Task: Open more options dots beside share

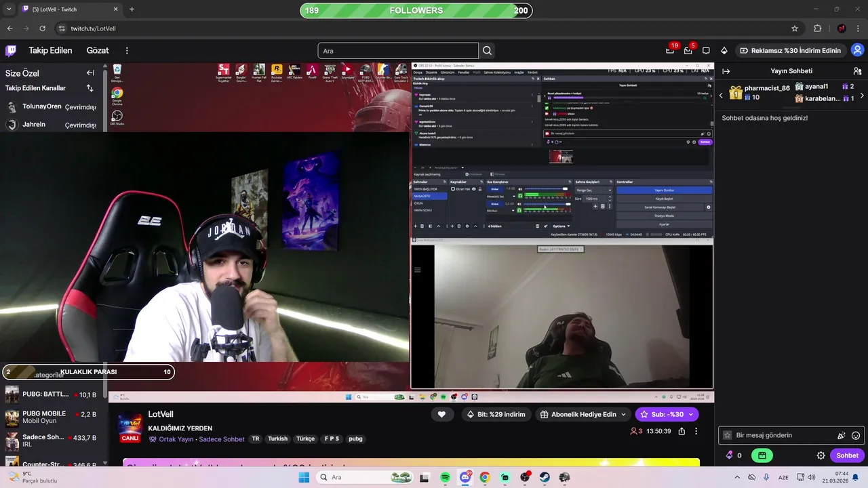Action: pos(696,431)
